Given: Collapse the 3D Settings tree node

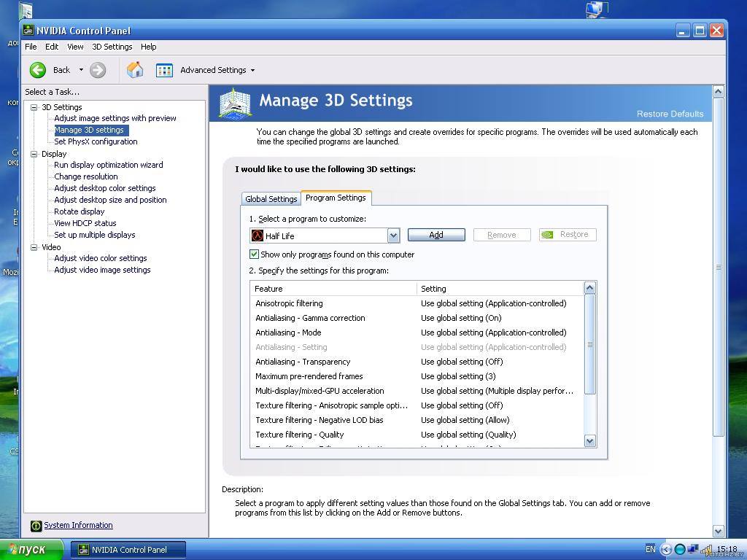Looking at the screenshot, I should click(x=34, y=107).
